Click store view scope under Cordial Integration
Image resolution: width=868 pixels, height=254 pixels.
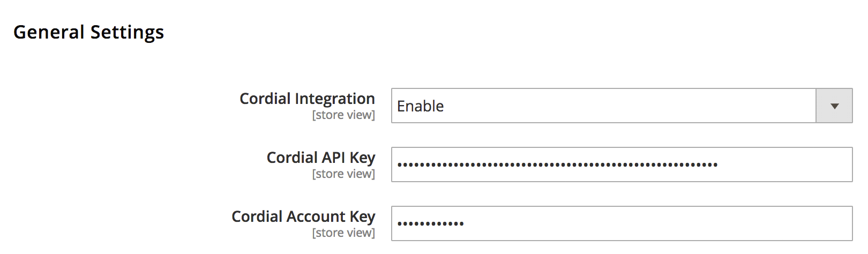343,115
